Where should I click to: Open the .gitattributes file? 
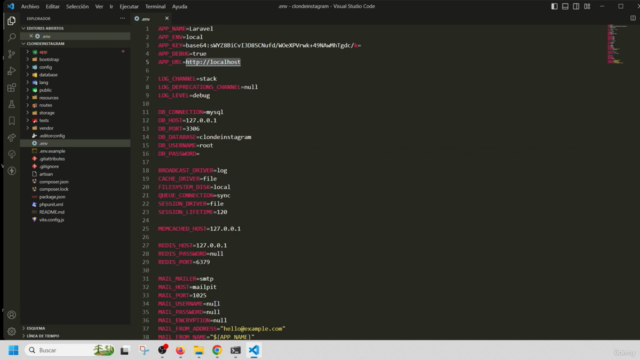pyautogui.click(x=52, y=159)
